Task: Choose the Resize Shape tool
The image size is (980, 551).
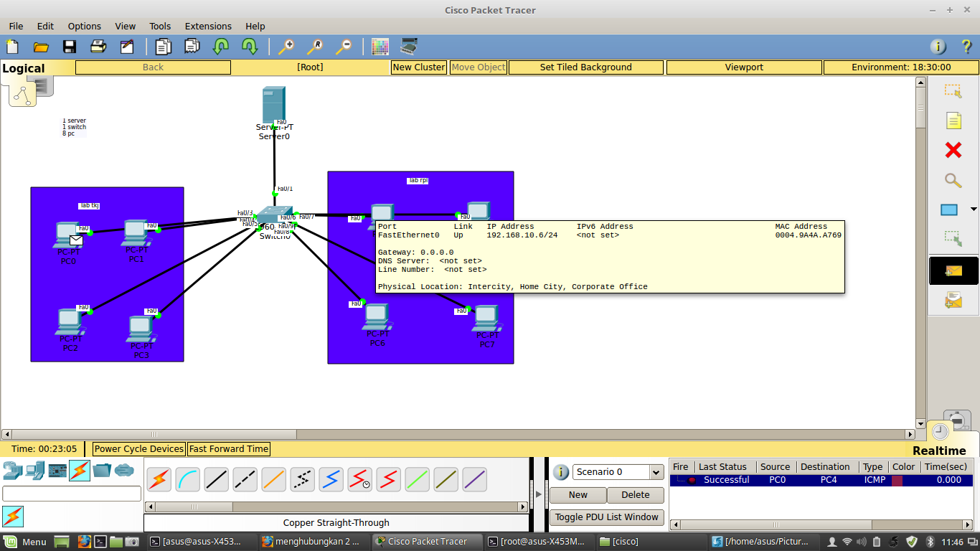Action: tap(953, 239)
